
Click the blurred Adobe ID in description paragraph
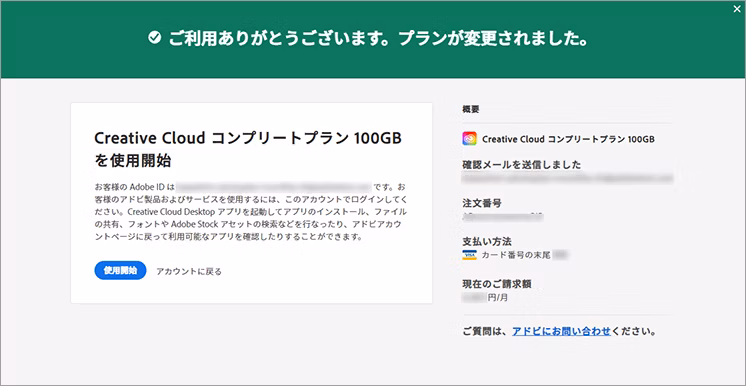275,185
